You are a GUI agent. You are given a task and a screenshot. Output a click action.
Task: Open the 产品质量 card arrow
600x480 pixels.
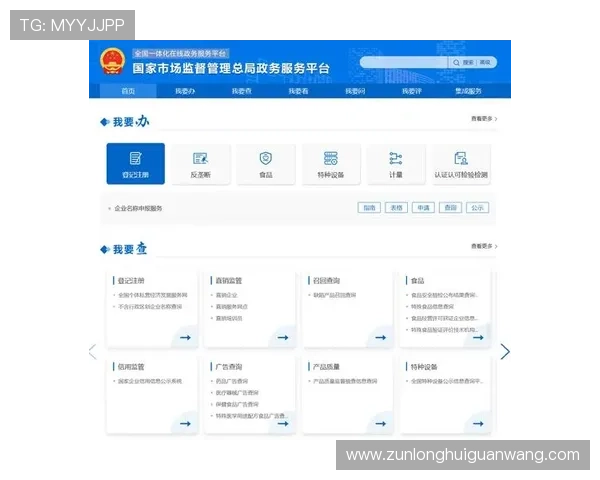coord(381,423)
